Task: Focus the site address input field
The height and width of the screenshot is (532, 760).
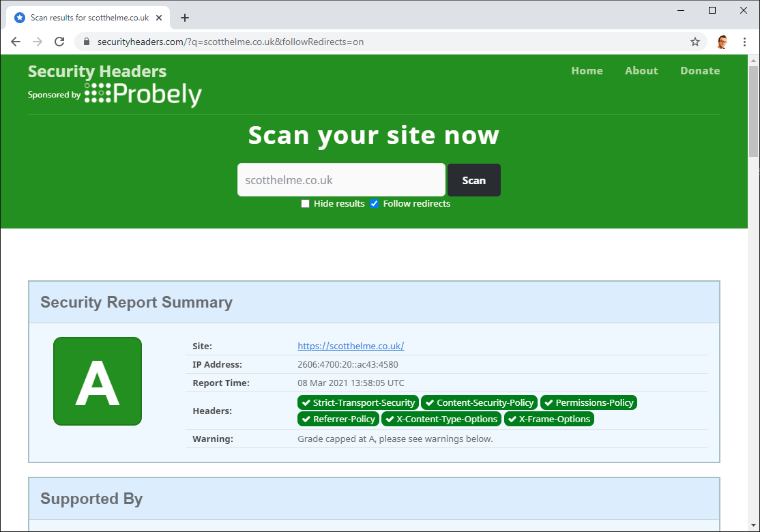Action: click(x=341, y=180)
